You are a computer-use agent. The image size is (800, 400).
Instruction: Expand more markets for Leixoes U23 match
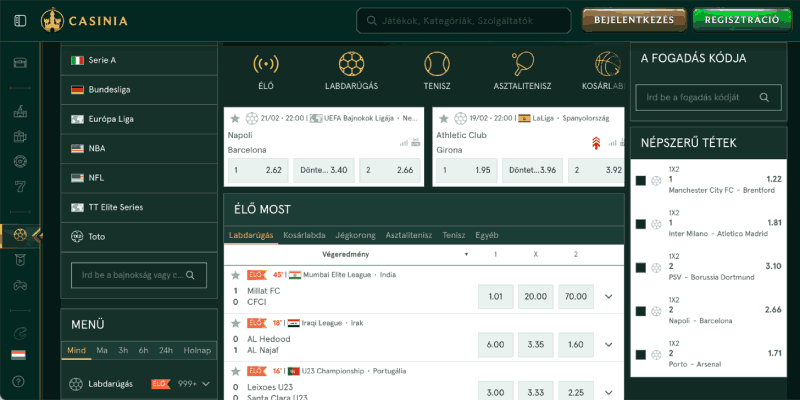[x=608, y=392]
